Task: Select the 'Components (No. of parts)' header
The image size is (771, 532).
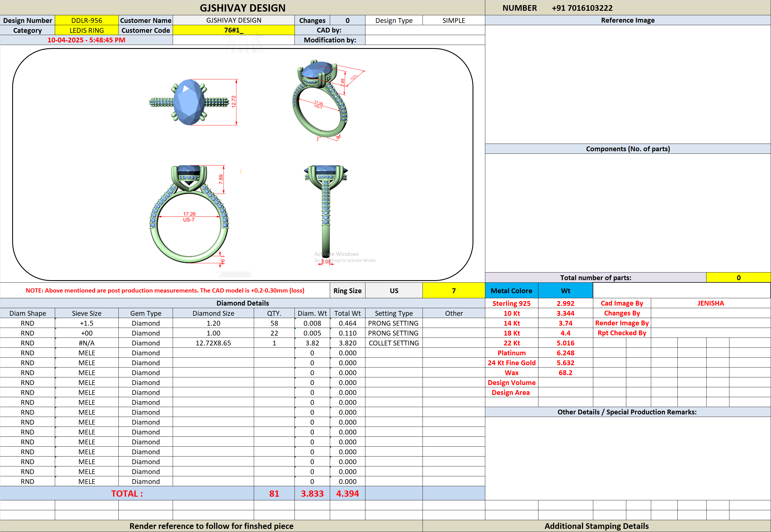Action: coord(628,149)
